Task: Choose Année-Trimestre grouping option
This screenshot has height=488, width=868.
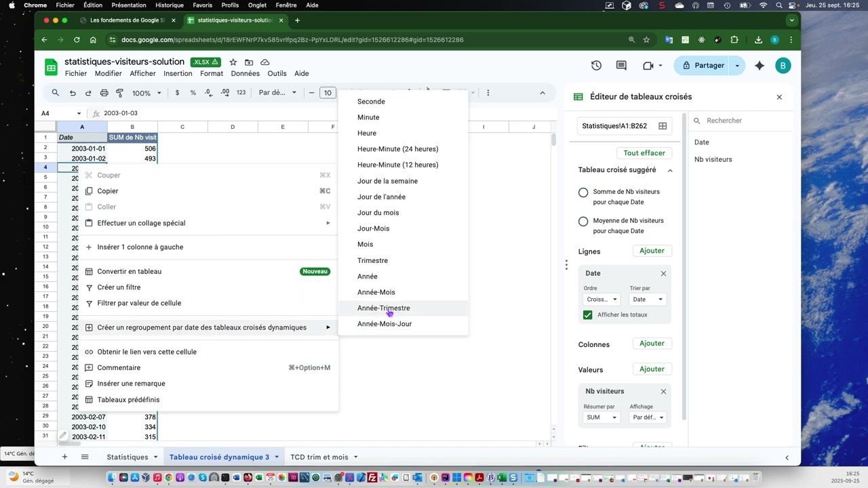Action: (x=403, y=308)
